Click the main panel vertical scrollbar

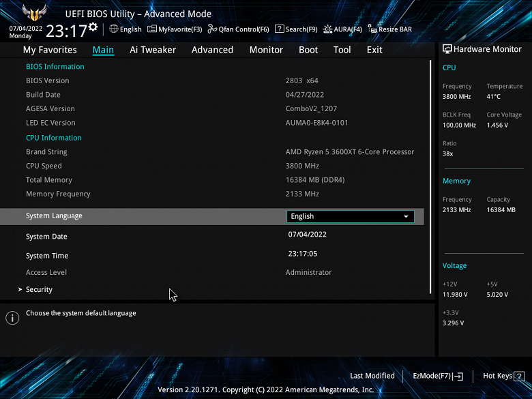(430, 177)
